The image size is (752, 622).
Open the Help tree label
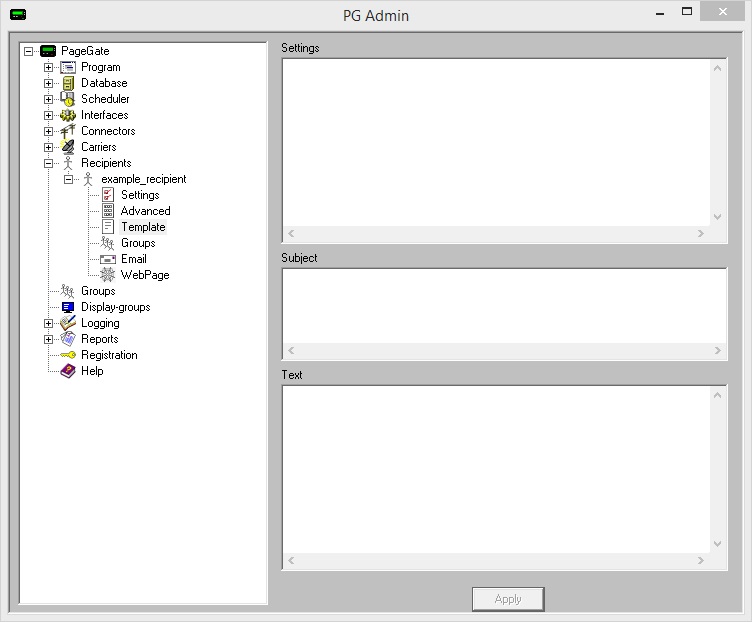[x=92, y=371]
